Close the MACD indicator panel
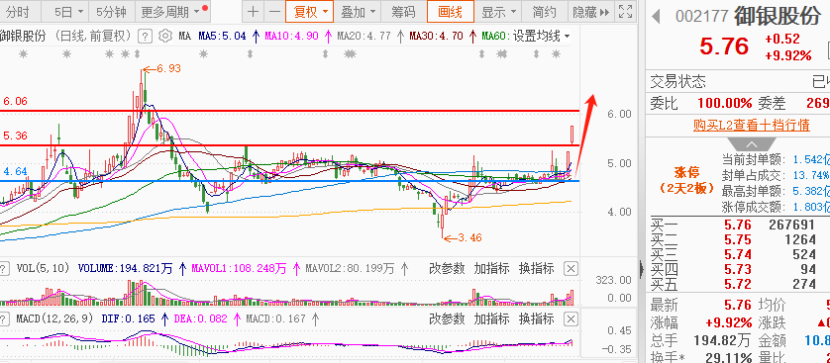The width and height of the screenshot is (830, 363). 571,320
